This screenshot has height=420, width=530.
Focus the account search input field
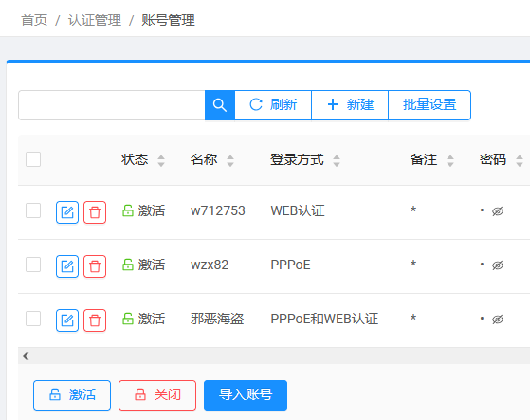tap(112, 105)
